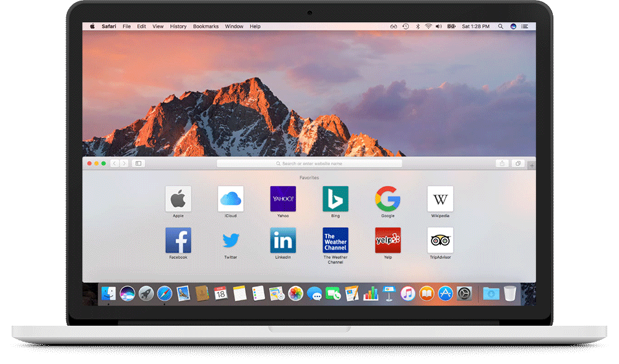The width and height of the screenshot is (619, 364).
Task: Open the Facebook favorite tile
Action: (x=178, y=240)
